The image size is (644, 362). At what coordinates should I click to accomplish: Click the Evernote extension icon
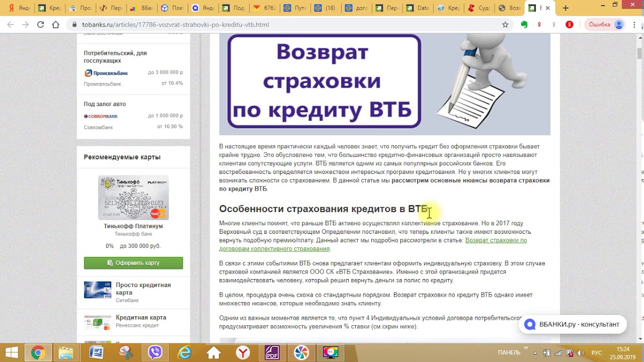tap(524, 25)
